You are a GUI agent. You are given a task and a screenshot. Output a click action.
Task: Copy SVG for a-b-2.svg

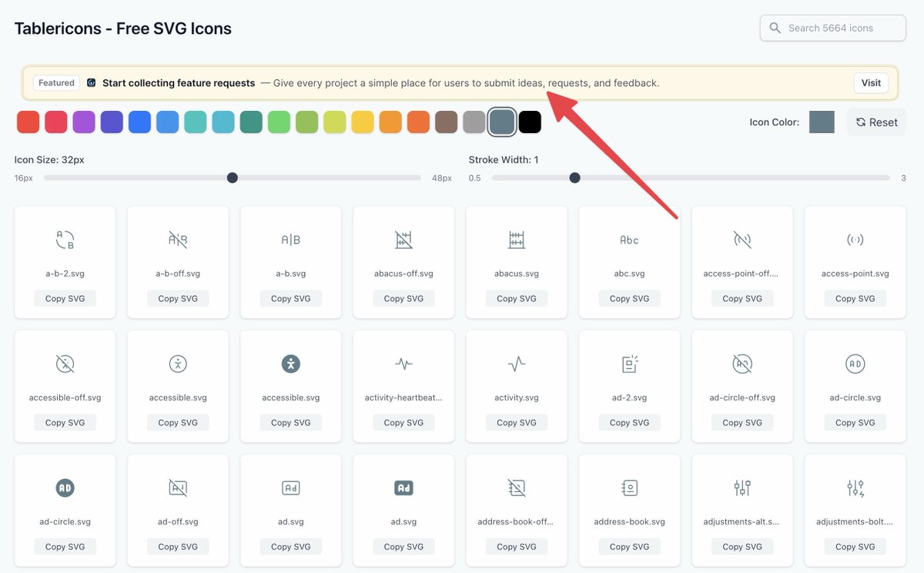click(x=65, y=299)
